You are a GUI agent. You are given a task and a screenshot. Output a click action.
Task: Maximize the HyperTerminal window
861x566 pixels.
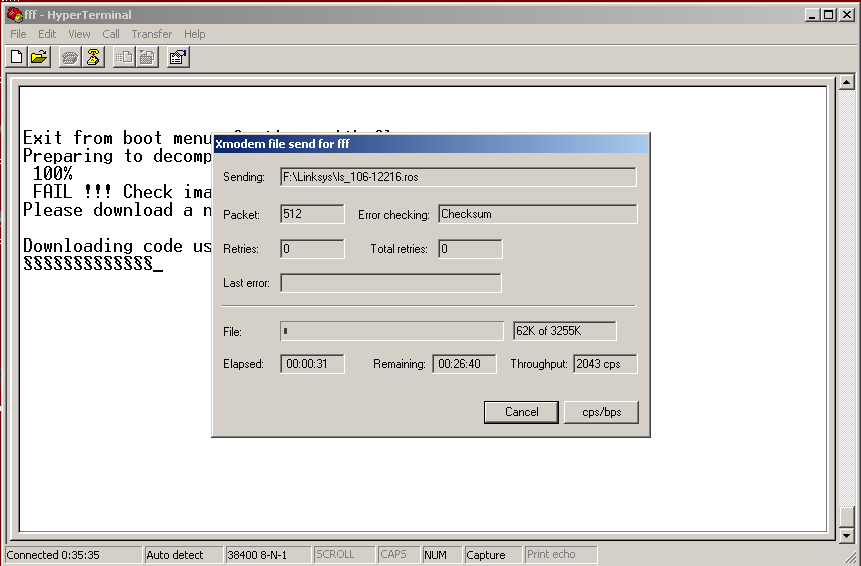tap(829, 15)
